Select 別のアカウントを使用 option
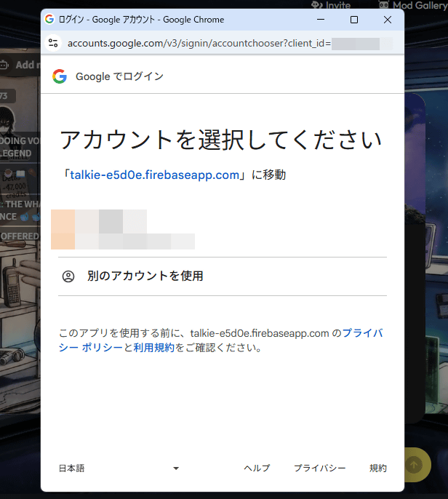The width and height of the screenshot is (448, 499). (145, 276)
